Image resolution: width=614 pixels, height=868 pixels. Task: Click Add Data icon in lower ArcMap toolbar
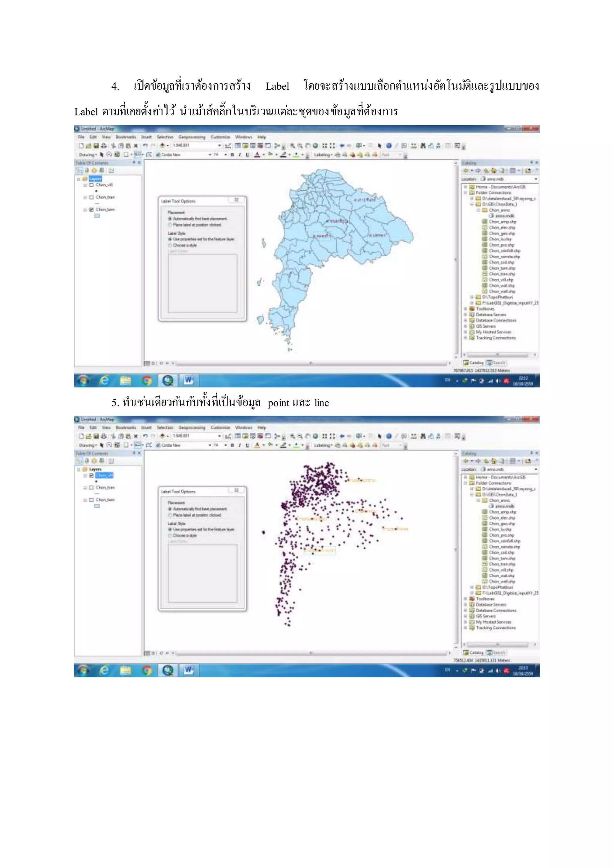click(162, 436)
